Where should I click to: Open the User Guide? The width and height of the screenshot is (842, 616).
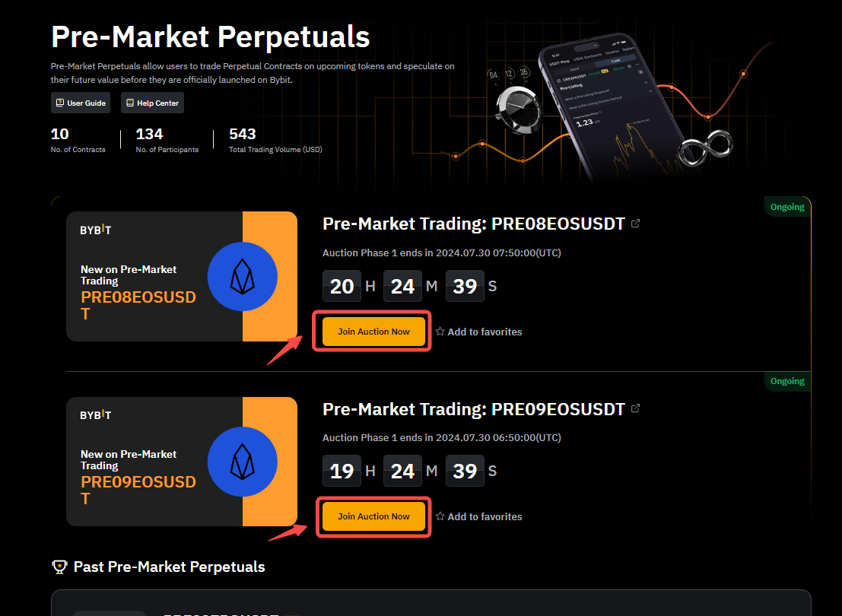pyautogui.click(x=81, y=103)
